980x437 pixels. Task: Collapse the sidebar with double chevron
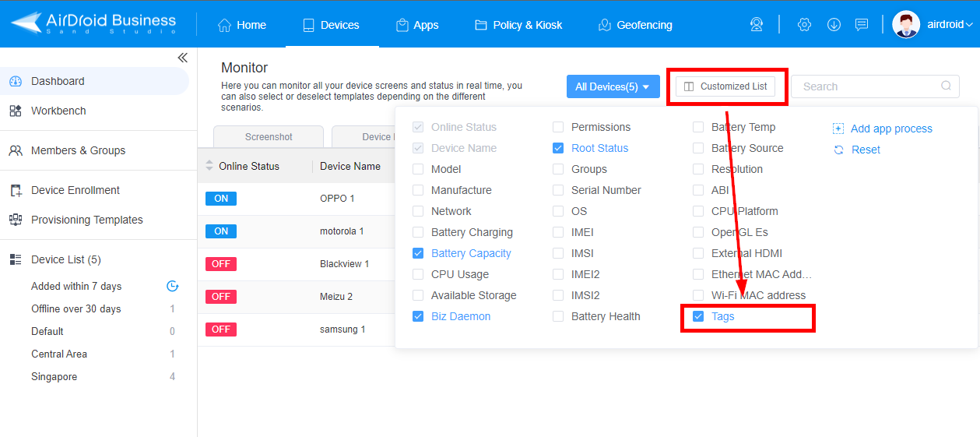tap(182, 58)
